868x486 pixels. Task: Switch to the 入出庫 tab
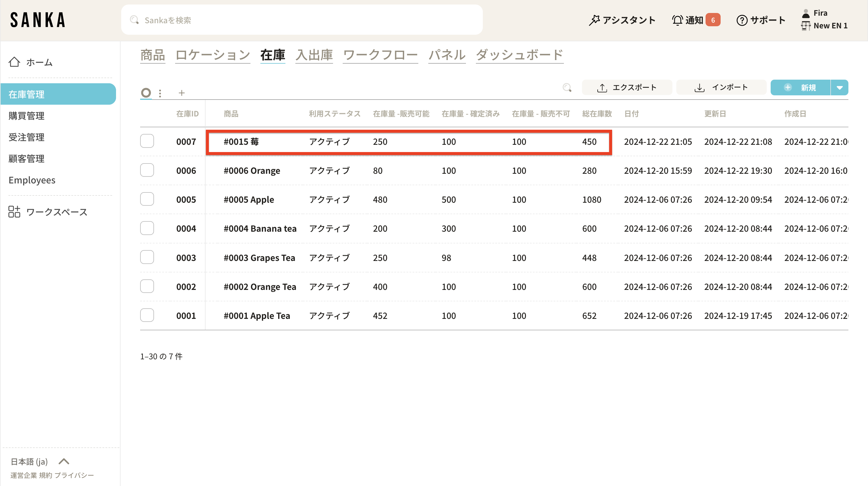tap(314, 55)
